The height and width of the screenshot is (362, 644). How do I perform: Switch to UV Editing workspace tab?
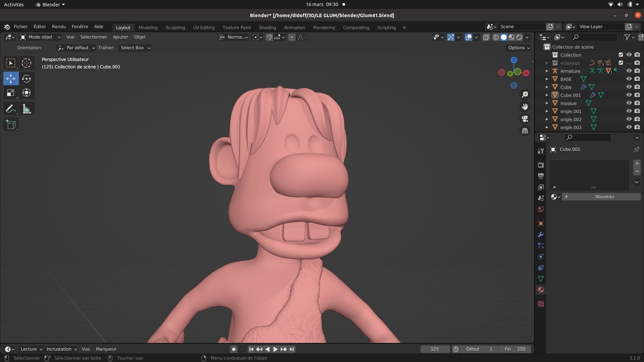click(204, 27)
